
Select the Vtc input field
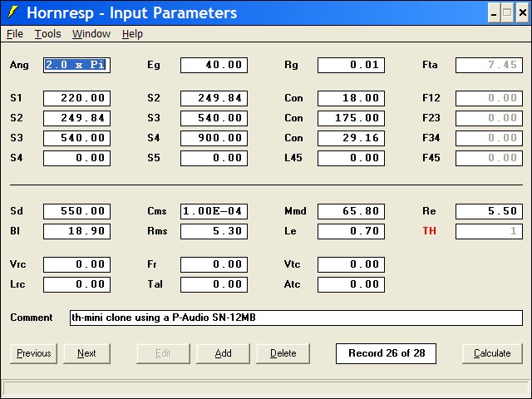coord(351,264)
